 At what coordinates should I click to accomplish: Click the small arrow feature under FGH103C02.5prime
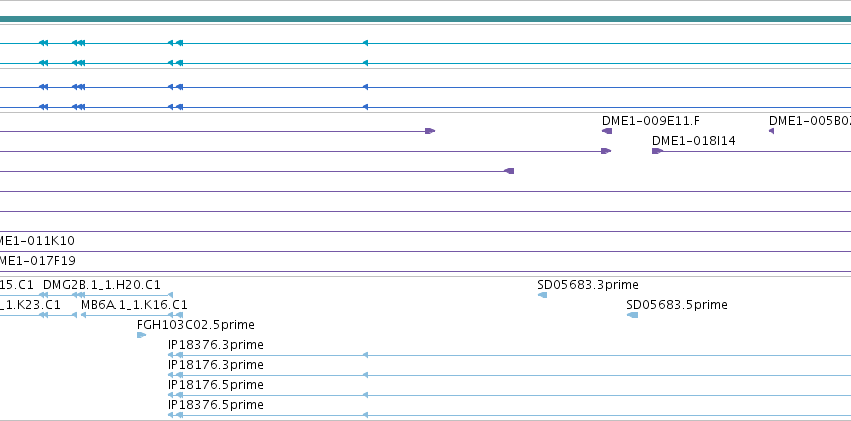141,335
